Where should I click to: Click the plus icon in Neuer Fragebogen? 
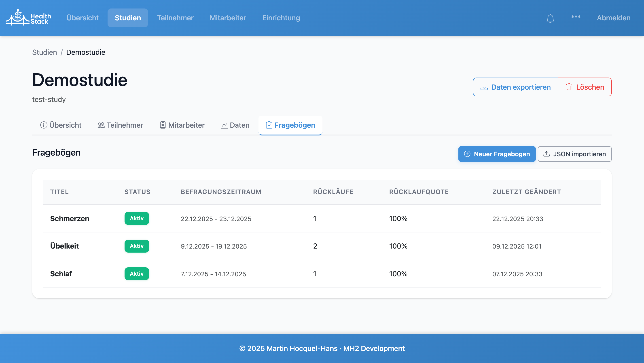[467, 154]
